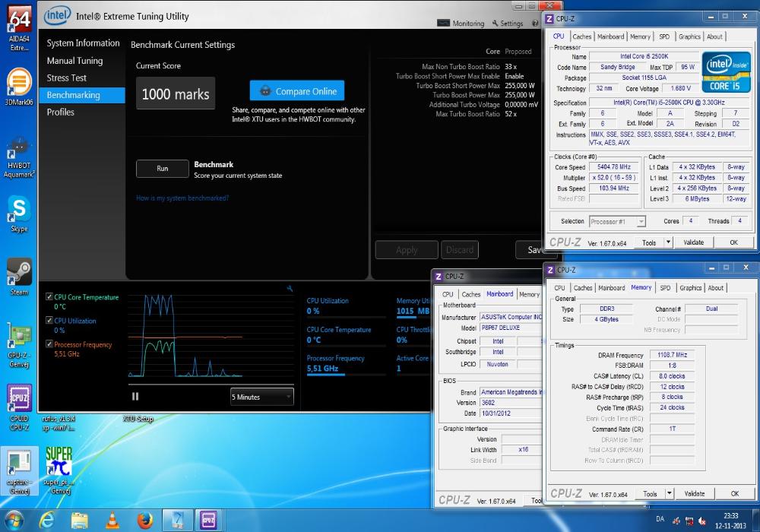Expand Tools dropdown arrow in CPU window
Image resolution: width=760 pixels, height=532 pixels.
point(668,242)
